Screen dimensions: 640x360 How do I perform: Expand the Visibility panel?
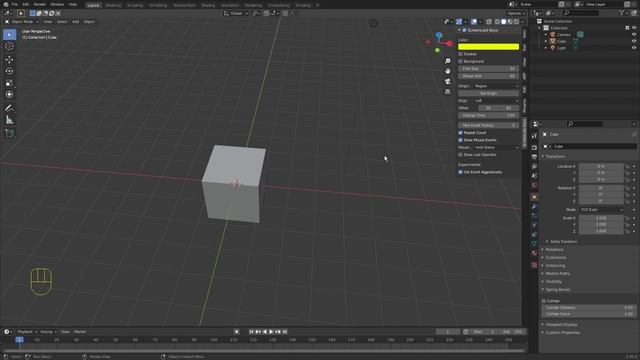click(x=553, y=282)
